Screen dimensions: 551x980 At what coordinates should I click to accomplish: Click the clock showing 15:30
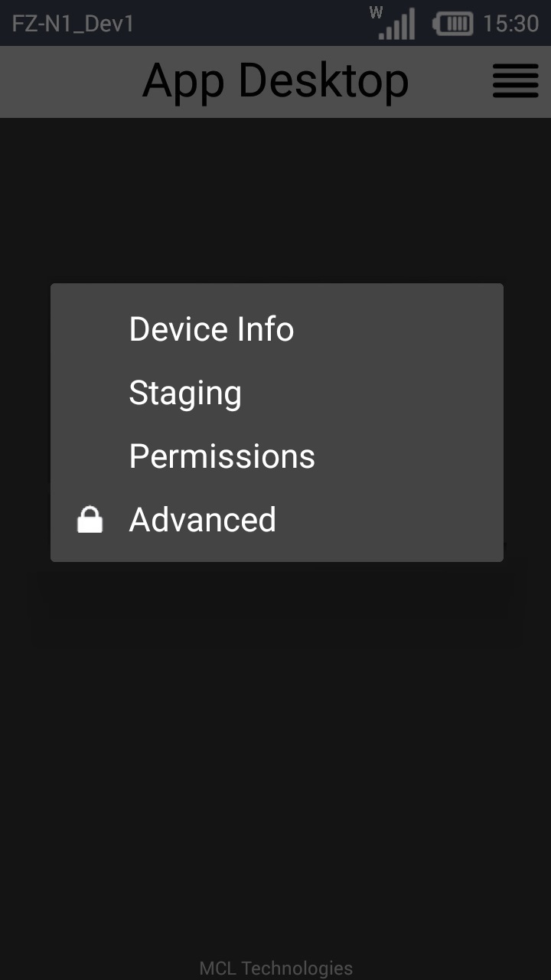(510, 24)
